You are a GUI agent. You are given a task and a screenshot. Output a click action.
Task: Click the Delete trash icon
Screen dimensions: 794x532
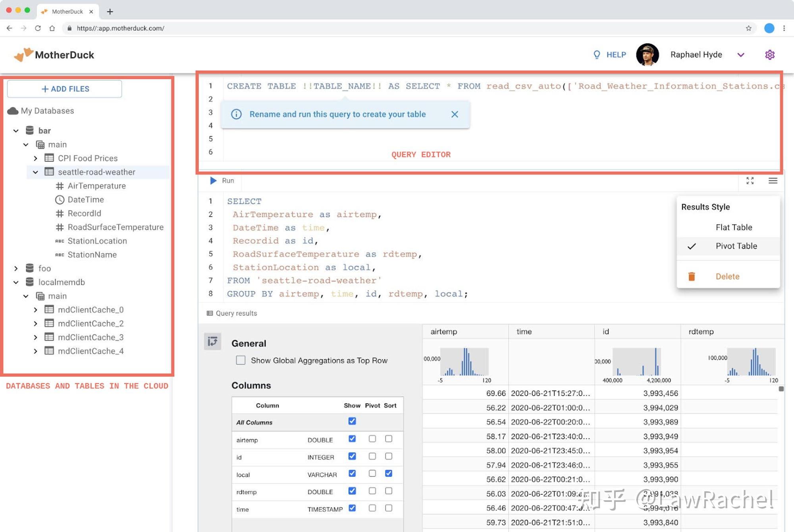click(x=692, y=277)
